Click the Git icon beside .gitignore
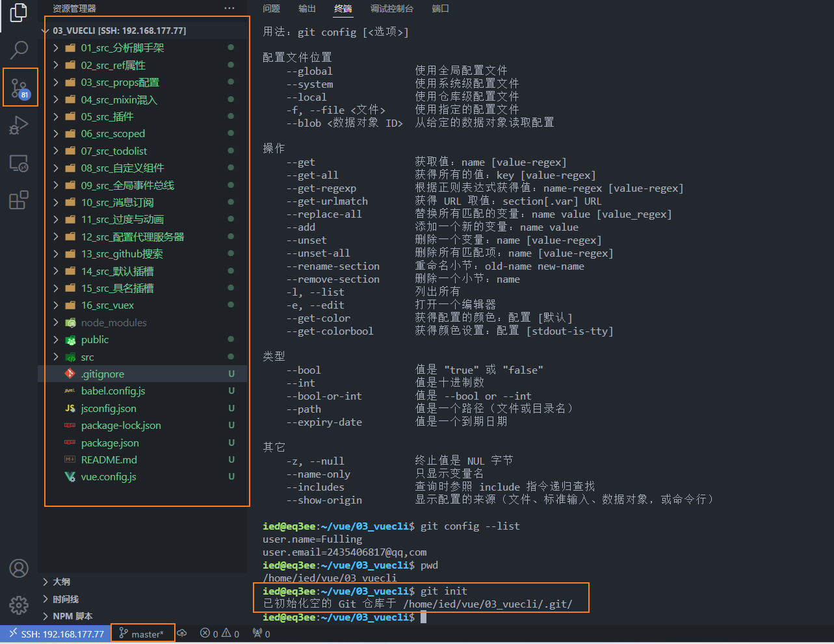 [70, 374]
